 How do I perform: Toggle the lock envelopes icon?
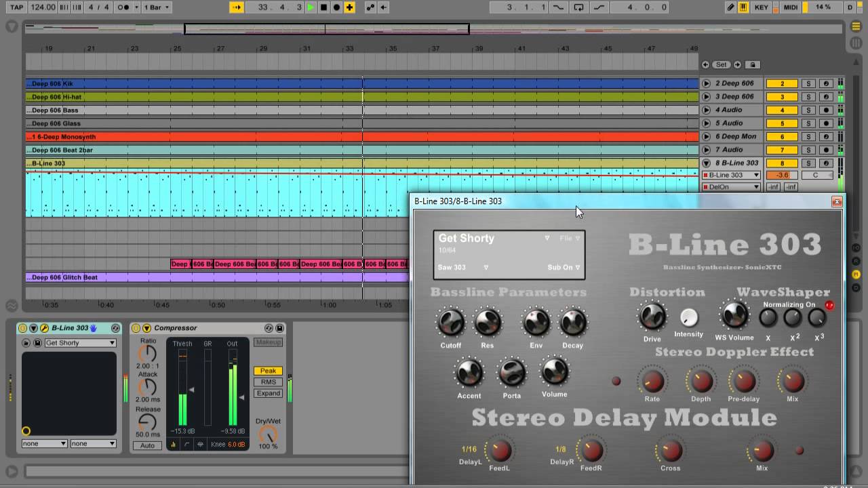(x=752, y=65)
